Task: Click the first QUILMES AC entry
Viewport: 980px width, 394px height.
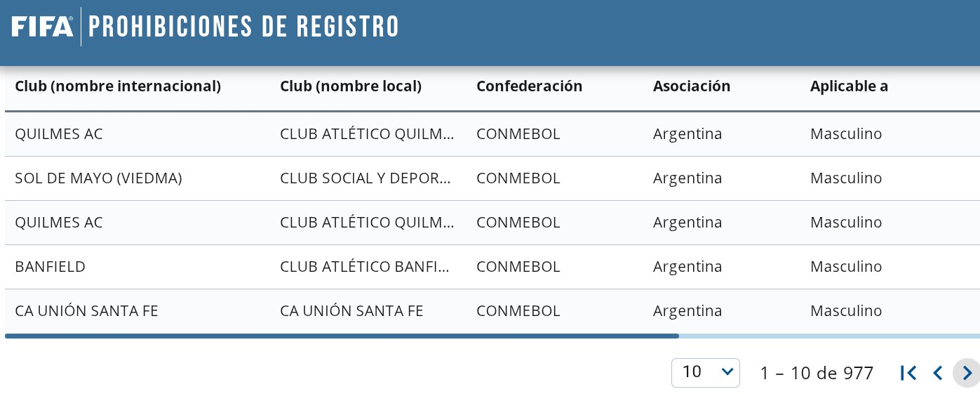Action: 59,134
